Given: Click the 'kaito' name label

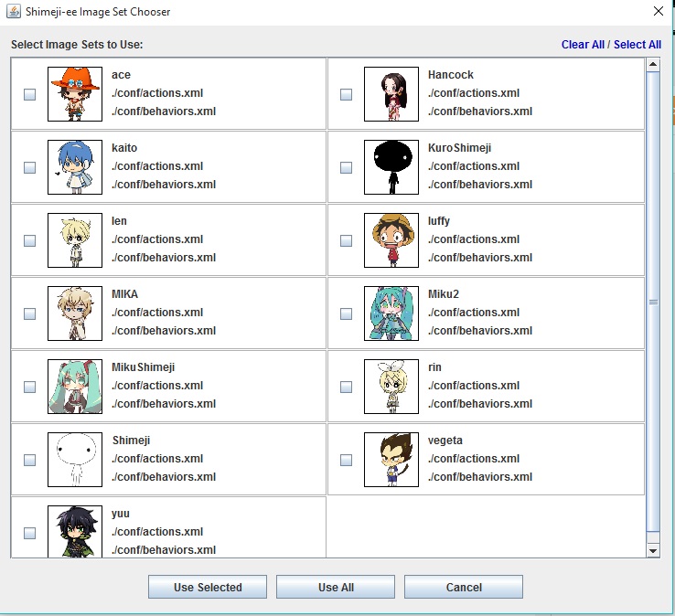Looking at the screenshot, I should (124, 148).
